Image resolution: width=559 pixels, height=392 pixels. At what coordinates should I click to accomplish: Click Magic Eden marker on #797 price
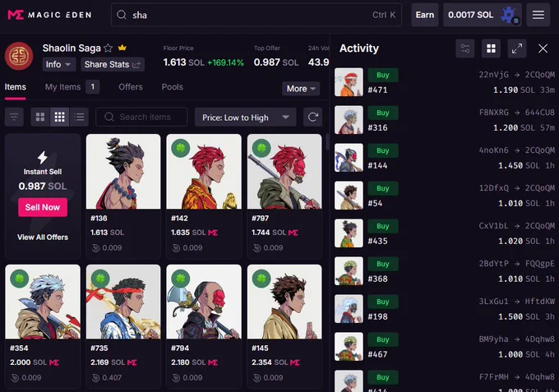coord(293,233)
